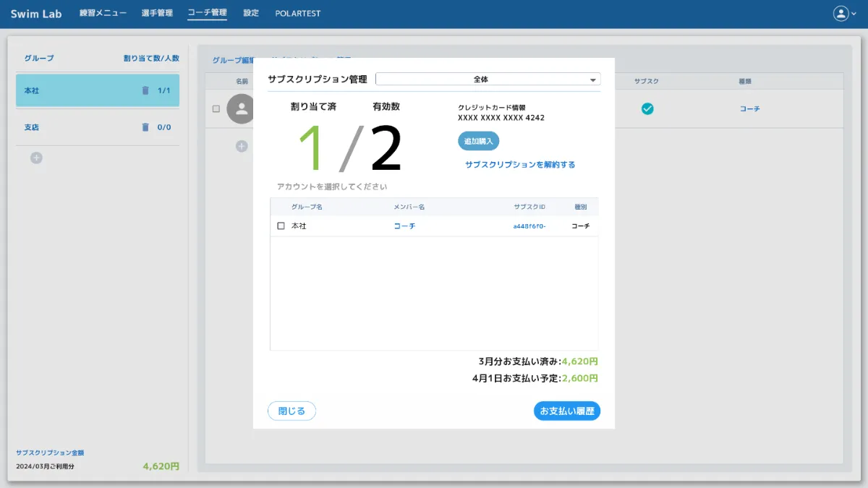Open the 練習メニュー menu item
Image resolution: width=868 pixels, height=488 pixels.
[103, 12]
